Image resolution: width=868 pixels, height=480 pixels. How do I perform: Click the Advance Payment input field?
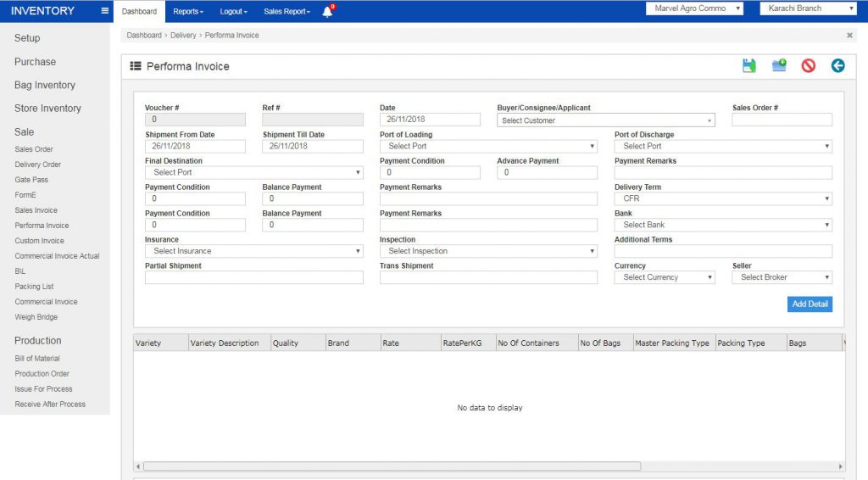coord(547,172)
